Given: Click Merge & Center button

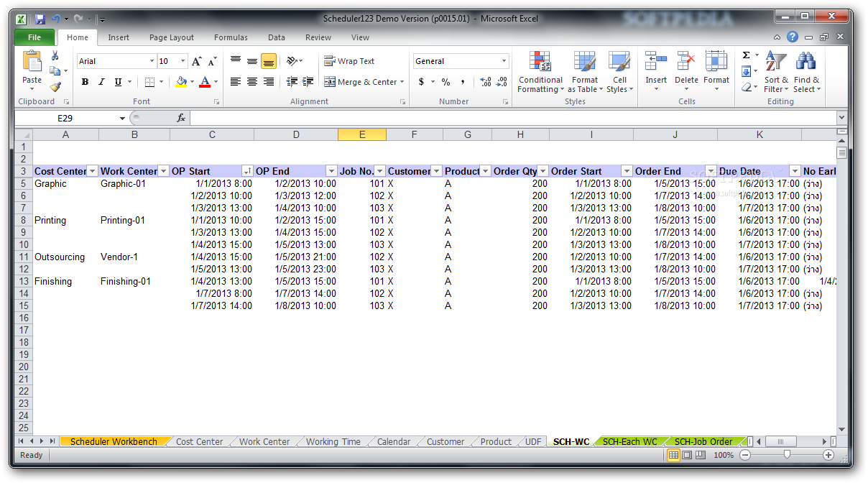Looking at the screenshot, I should pyautogui.click(x=364, y=82).
